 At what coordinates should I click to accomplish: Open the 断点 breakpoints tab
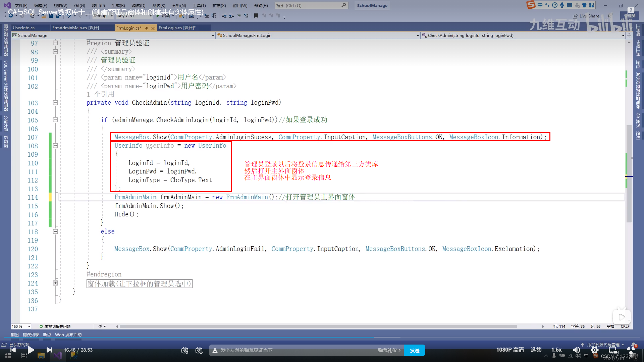[x=47, y=334]
